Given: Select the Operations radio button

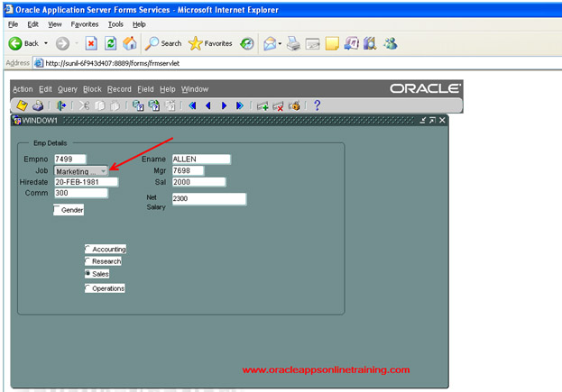Looking at the screenshot, I should pyautogui.click(x=88, y=288).
